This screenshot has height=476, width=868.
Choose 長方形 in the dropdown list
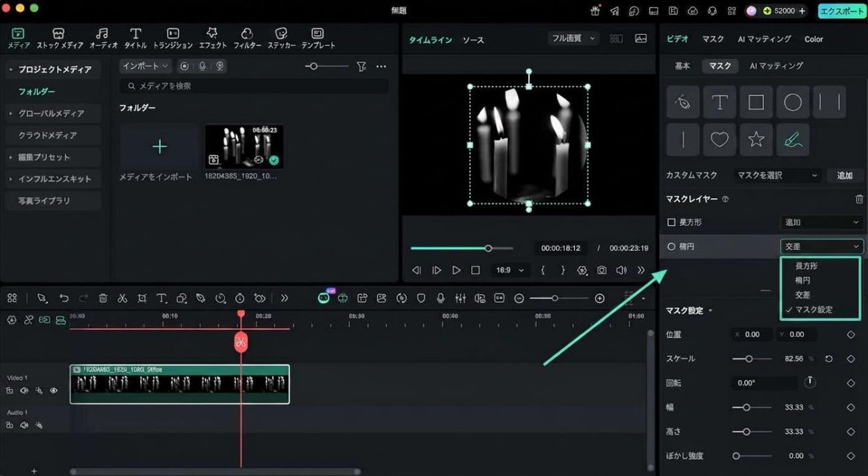point(806,266)
